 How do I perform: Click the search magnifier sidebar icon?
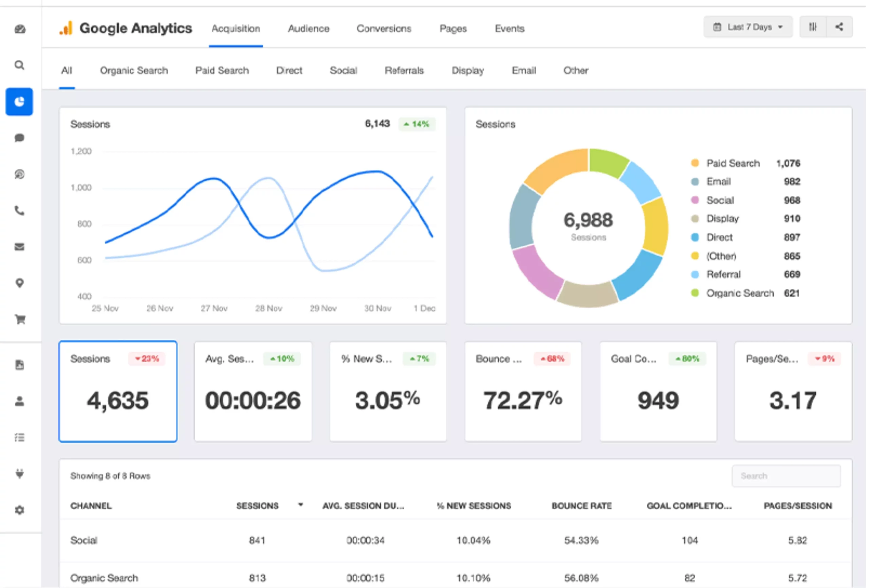tap(19, 65)
